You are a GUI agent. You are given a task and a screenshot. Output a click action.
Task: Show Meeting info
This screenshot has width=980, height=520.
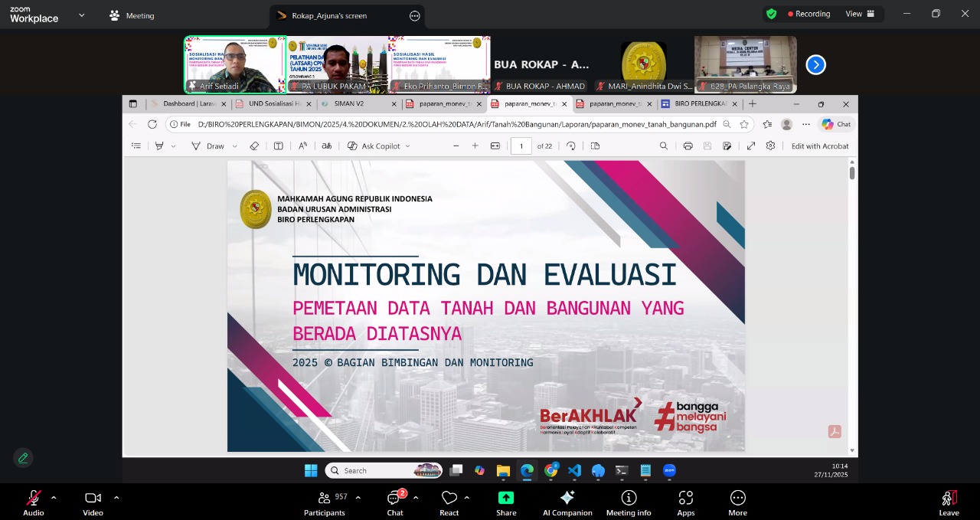click(629, 502)
